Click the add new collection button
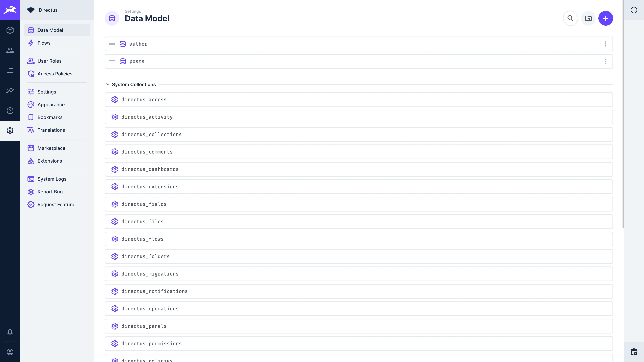The height and width of the screenshot is (362, 644). [606, 18]
